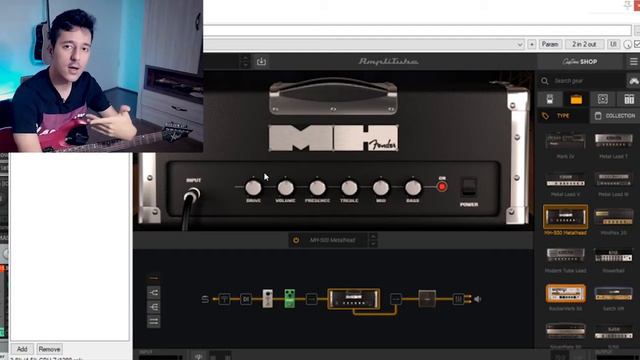Switch to the TYPE filter tab
This screenshot has width=640, height=360.
[562, 116]
